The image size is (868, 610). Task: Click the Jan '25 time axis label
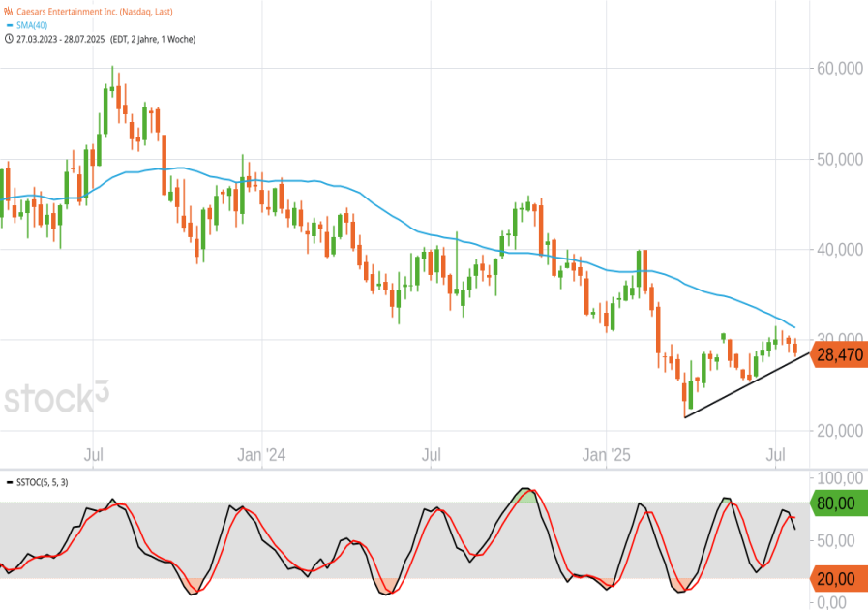(606, 455)
